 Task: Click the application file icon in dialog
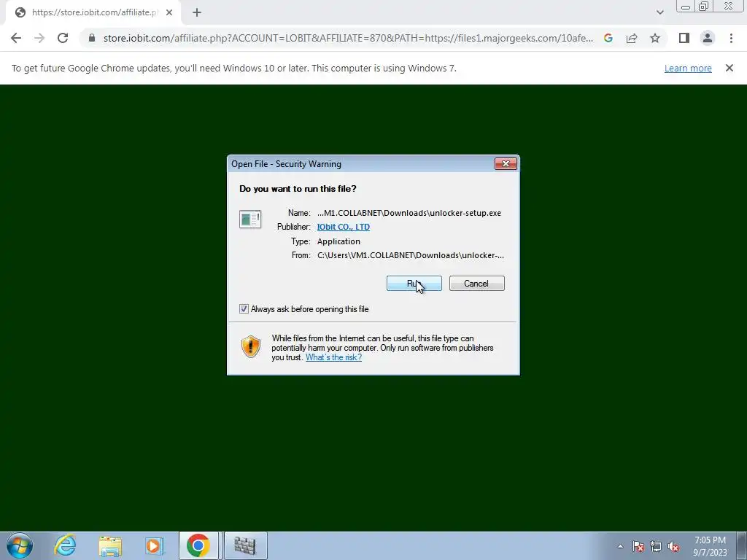[x=249, y=219]
